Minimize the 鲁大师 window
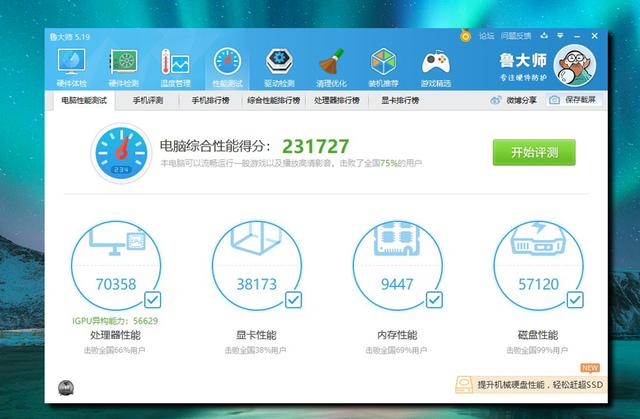Viewport: 640px width, 419px height. coord(577,36)
